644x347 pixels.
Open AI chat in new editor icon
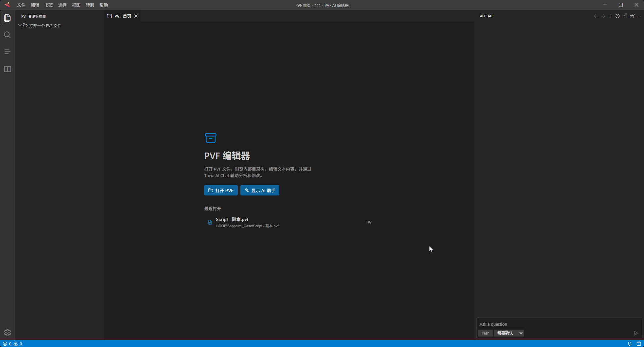tap(625, 16)
